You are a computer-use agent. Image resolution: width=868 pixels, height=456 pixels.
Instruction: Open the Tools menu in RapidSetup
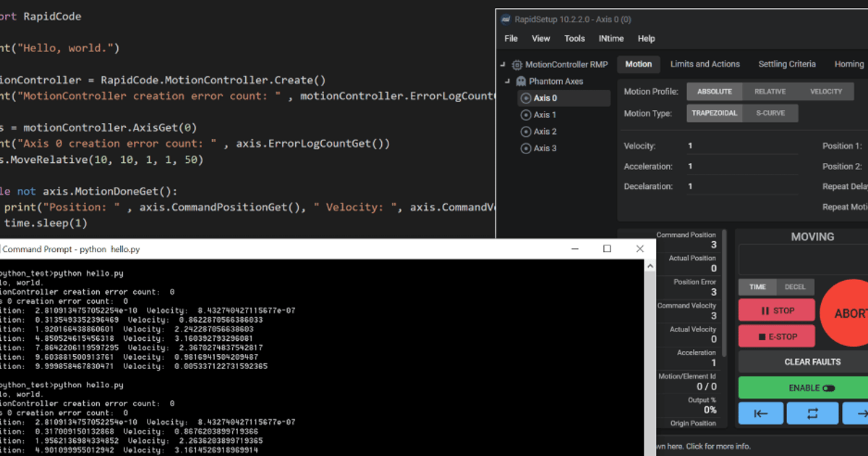[574, 38]
